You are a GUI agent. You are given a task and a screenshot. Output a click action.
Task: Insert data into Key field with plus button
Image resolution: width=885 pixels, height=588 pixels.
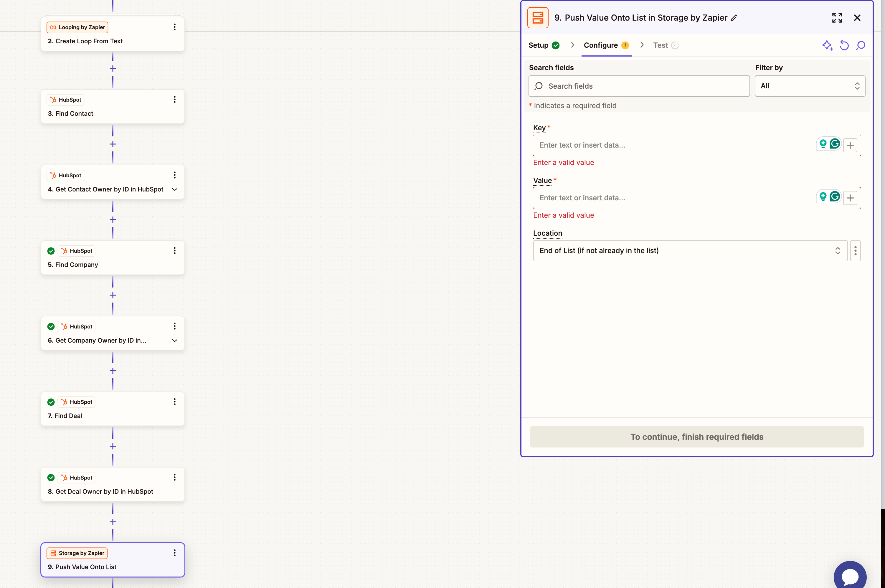850,145
